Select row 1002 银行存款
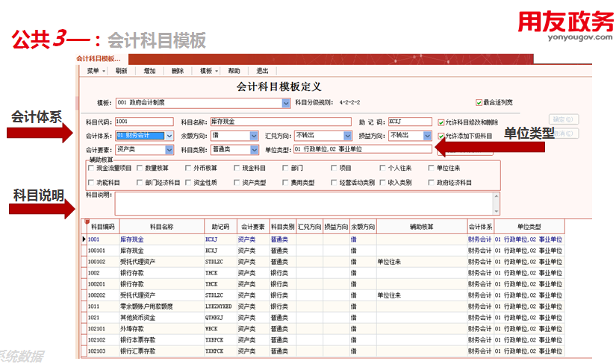The image size is (616, 364). point(323,273)
